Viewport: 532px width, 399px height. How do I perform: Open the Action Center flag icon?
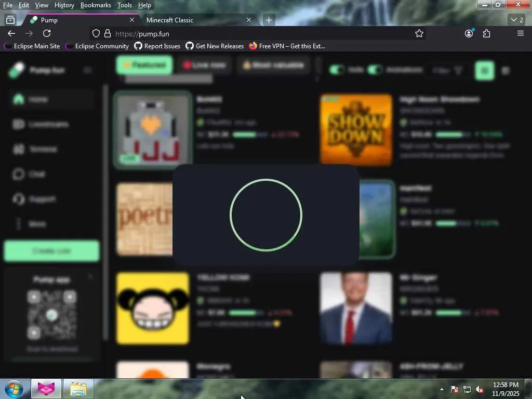455,389
